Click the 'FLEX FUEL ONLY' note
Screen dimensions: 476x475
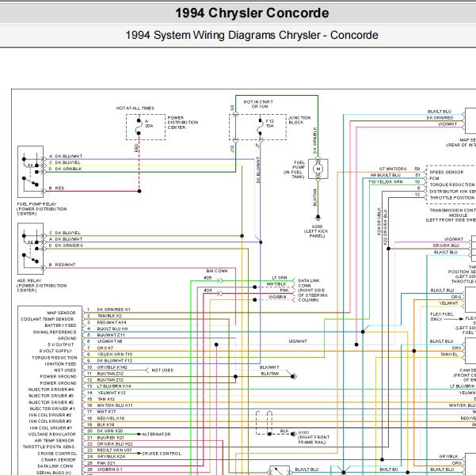(442, 317)
